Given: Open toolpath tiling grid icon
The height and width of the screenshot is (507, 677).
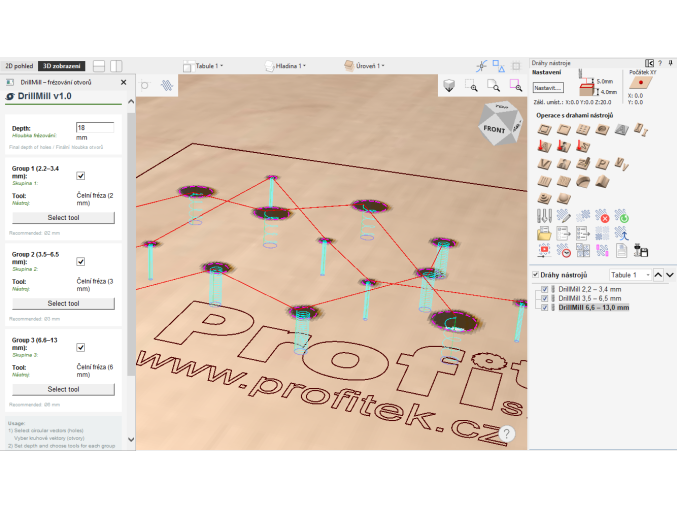Looking at the screenshot, I should tap(583, 250).
